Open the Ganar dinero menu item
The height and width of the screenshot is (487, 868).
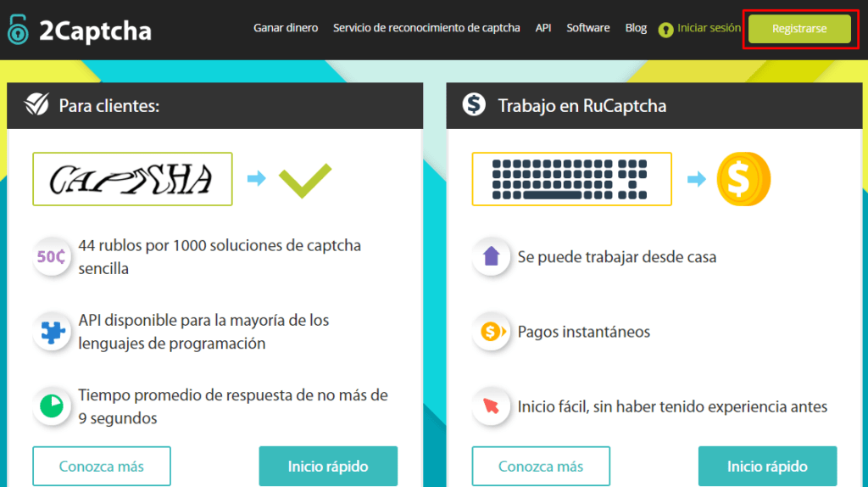pos(286,28)
